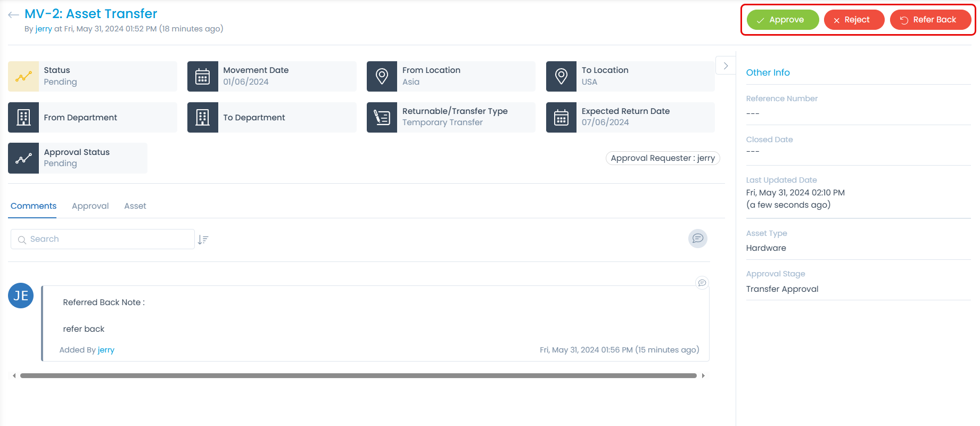Click the Transfer Approval stage value
Screen dimensions: 980x426
coord(782,289)
